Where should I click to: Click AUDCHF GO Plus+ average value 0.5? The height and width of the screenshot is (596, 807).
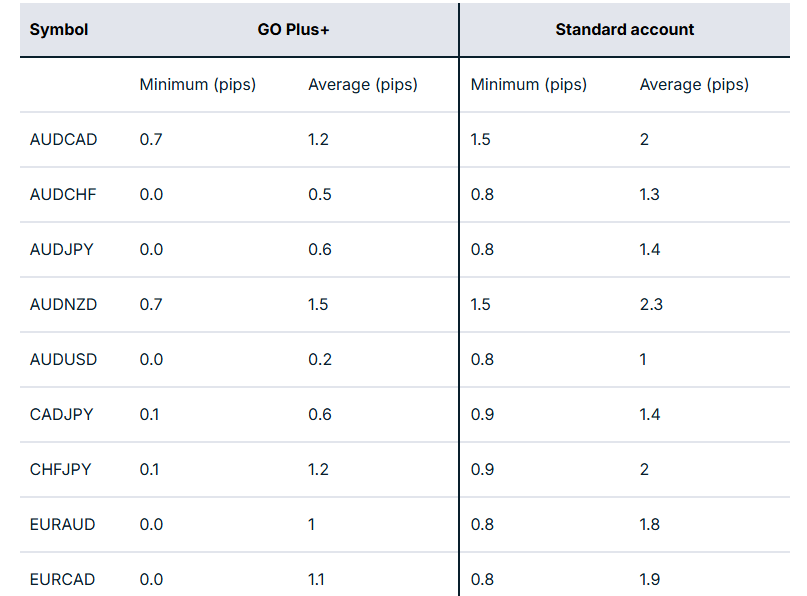tap(320, 195)
